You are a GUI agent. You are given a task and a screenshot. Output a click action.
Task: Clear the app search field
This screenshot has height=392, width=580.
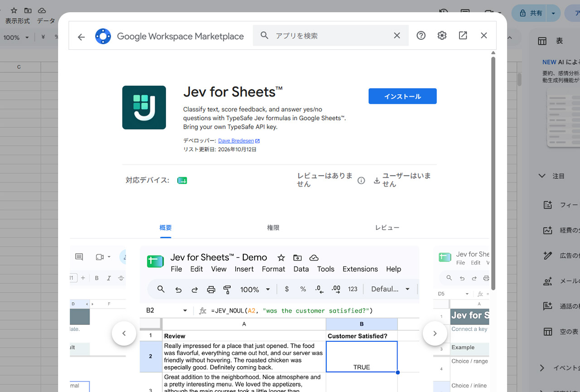[x=397, y=35]
